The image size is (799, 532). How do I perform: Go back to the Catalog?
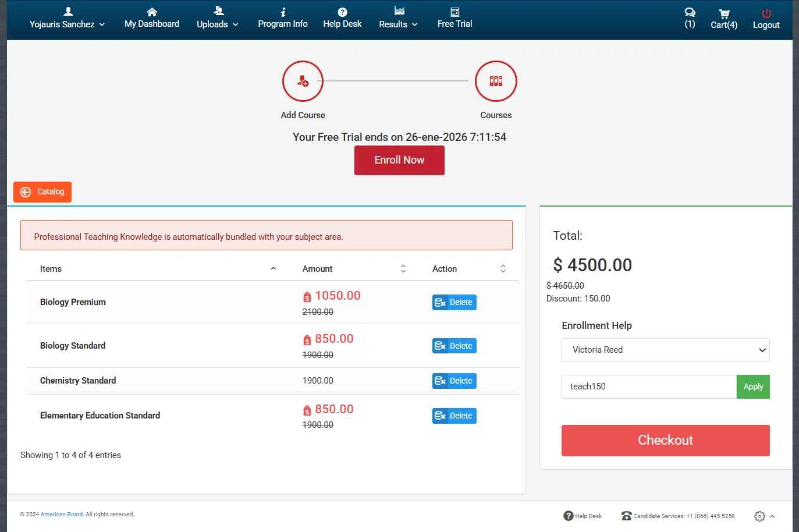(x=42, y=192)
